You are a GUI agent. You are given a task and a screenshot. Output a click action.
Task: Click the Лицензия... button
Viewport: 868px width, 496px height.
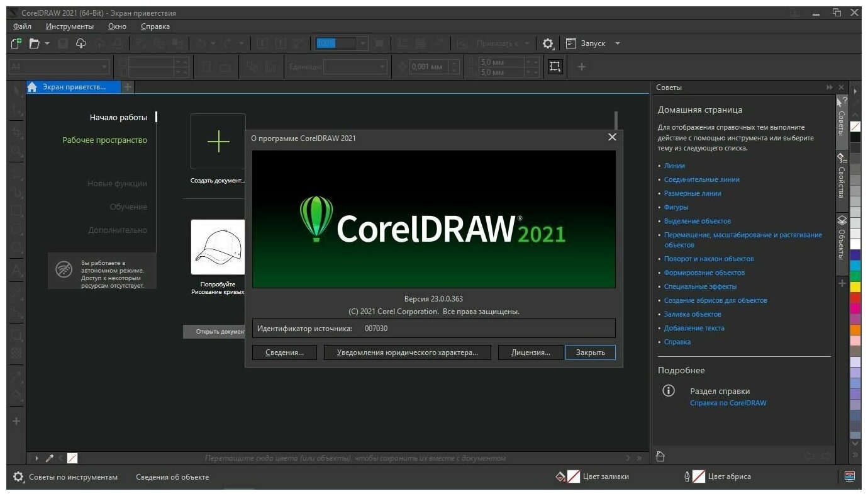[x=530, y=352]
